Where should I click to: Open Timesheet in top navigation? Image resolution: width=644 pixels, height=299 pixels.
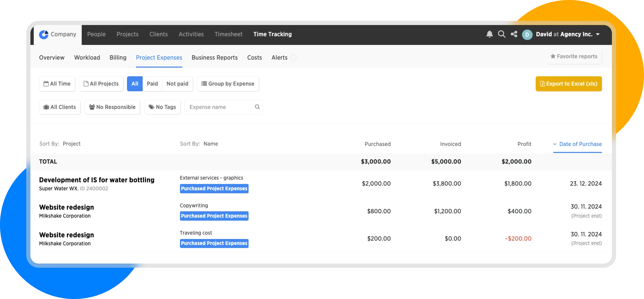(228, 34)
